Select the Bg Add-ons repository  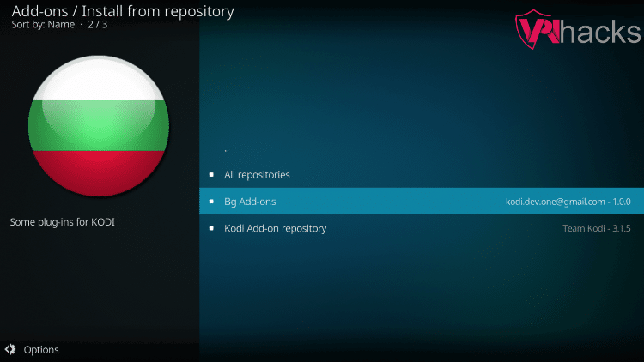250,202
